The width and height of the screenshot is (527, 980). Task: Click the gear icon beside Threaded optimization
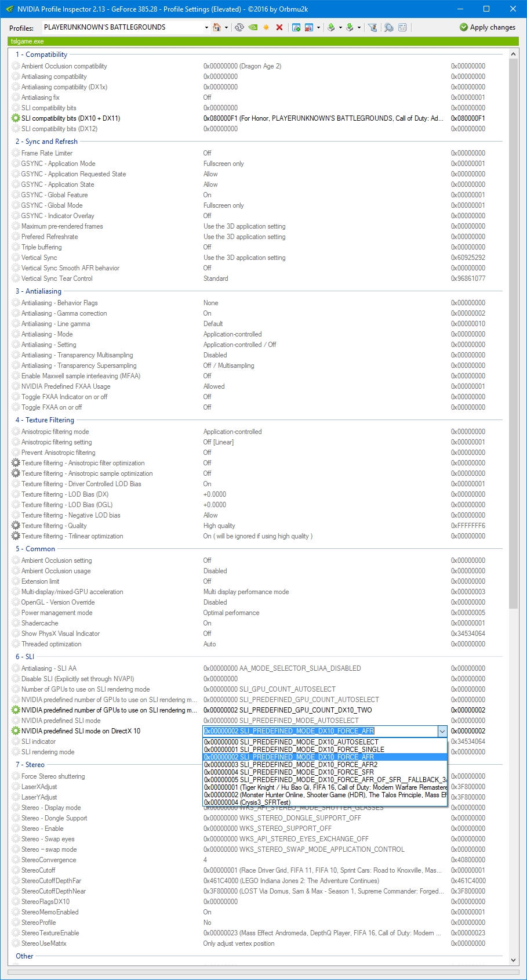16,644
